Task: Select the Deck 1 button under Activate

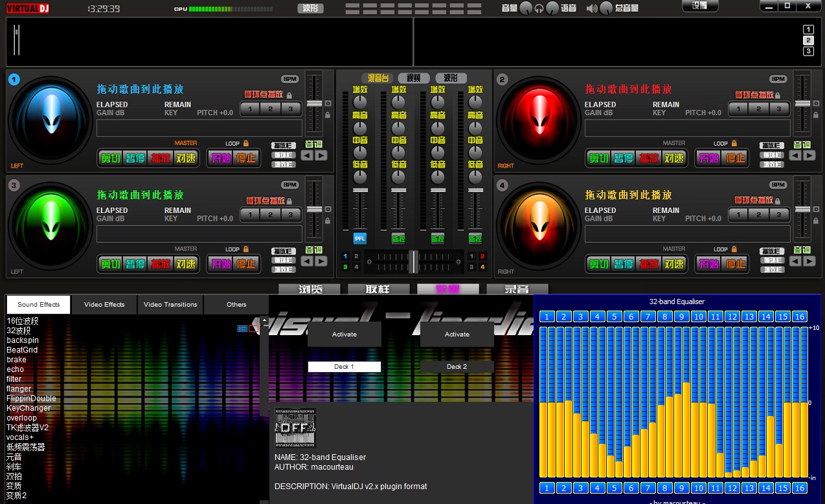Action: (345, 367)
